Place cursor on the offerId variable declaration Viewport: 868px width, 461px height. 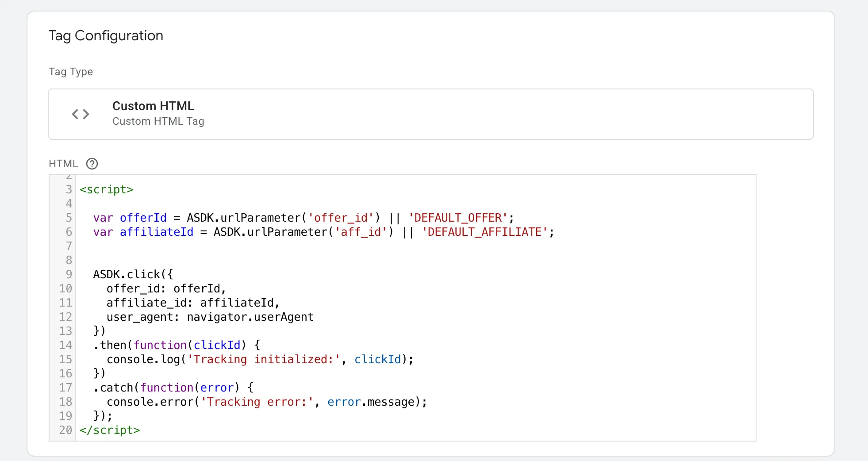coord(142,218)
